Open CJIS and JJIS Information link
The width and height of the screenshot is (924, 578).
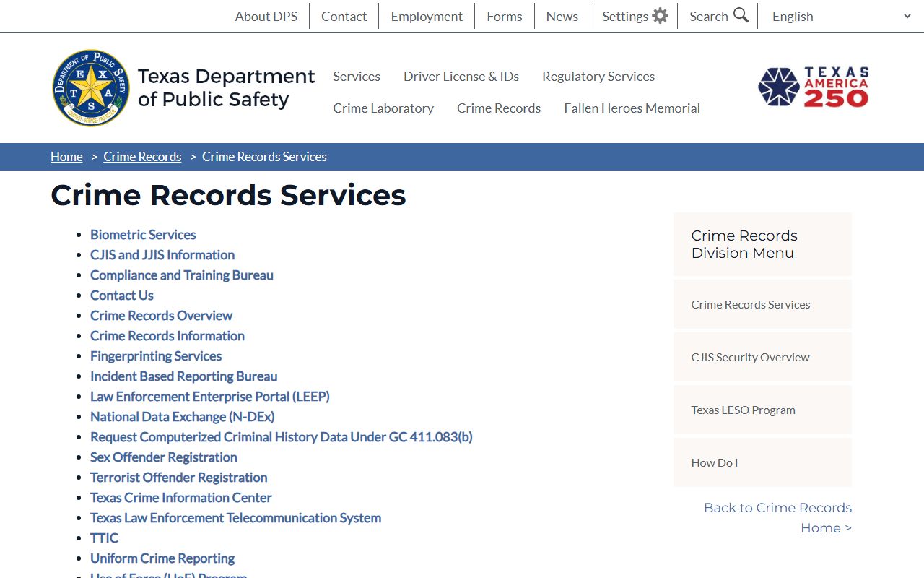[162, 255]
